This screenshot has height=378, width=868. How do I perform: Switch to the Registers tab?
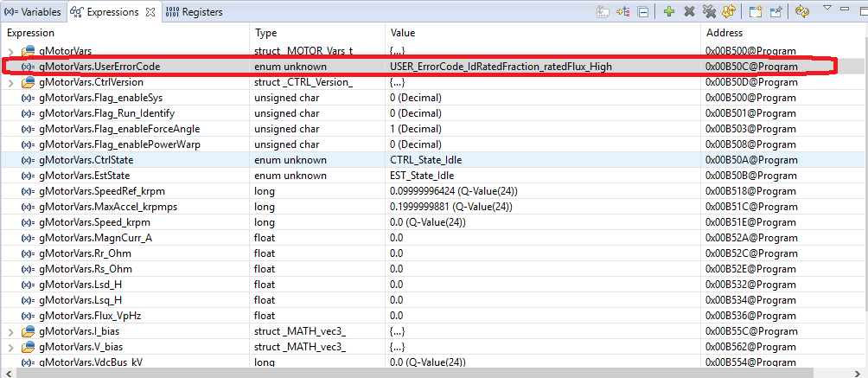(193, 12)
